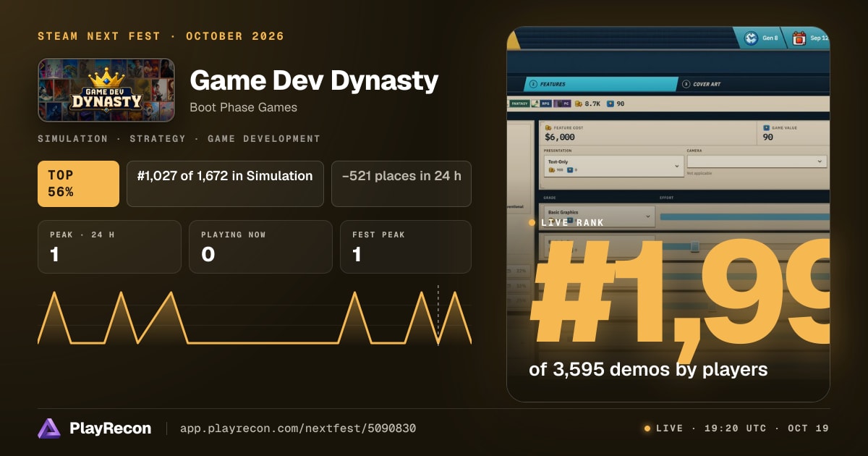Screen dimensions: 868x456
Task: Click the Gen 8 globe icon
Action: click(751, 38)
